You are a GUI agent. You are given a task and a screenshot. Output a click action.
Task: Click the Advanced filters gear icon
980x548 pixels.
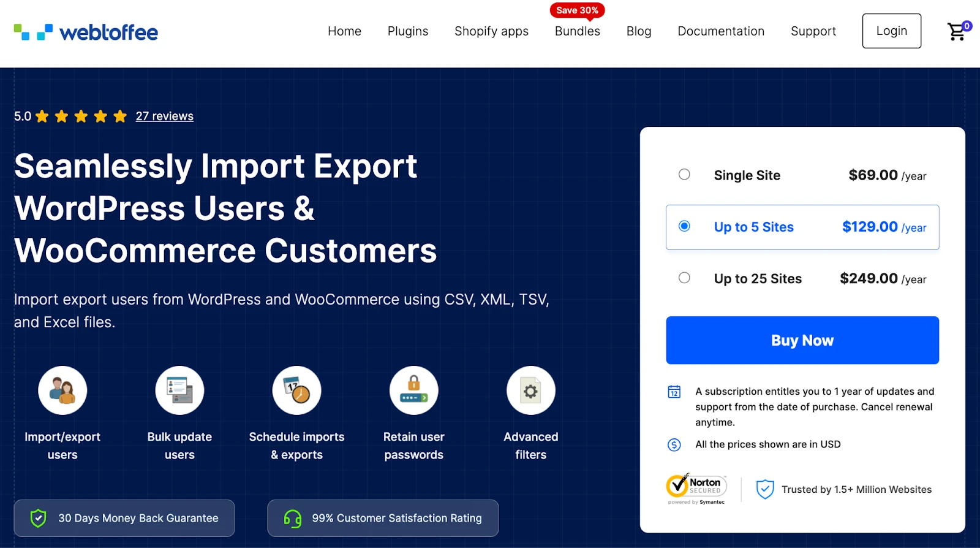pos(531,390)
